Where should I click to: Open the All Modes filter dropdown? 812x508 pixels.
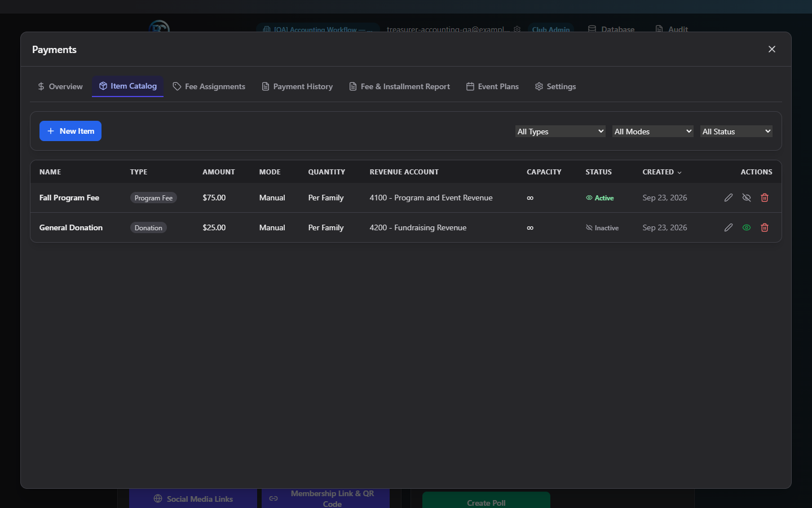653,132
